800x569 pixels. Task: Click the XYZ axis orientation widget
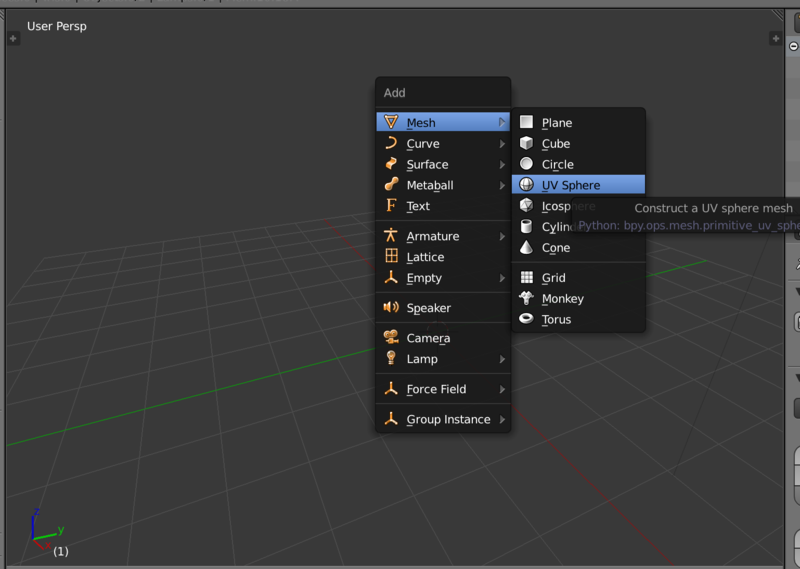(x=47, y=530)
